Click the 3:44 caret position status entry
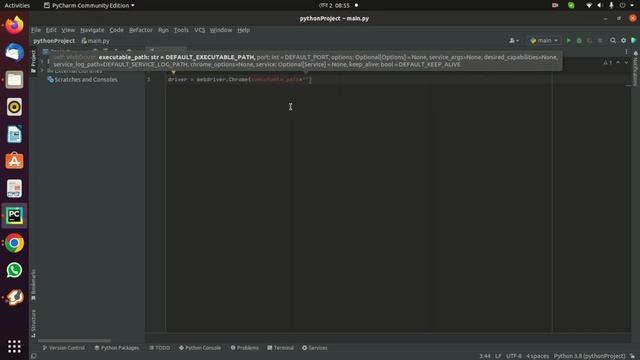This screenshot has height=360, width=640. 484,356
